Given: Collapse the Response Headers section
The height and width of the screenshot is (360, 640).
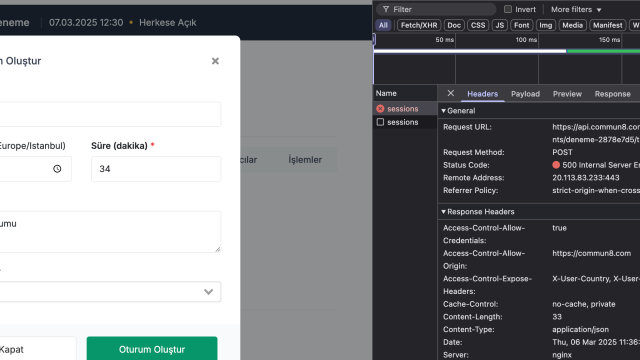Looking at the screenshot, I should click(443, 212).
